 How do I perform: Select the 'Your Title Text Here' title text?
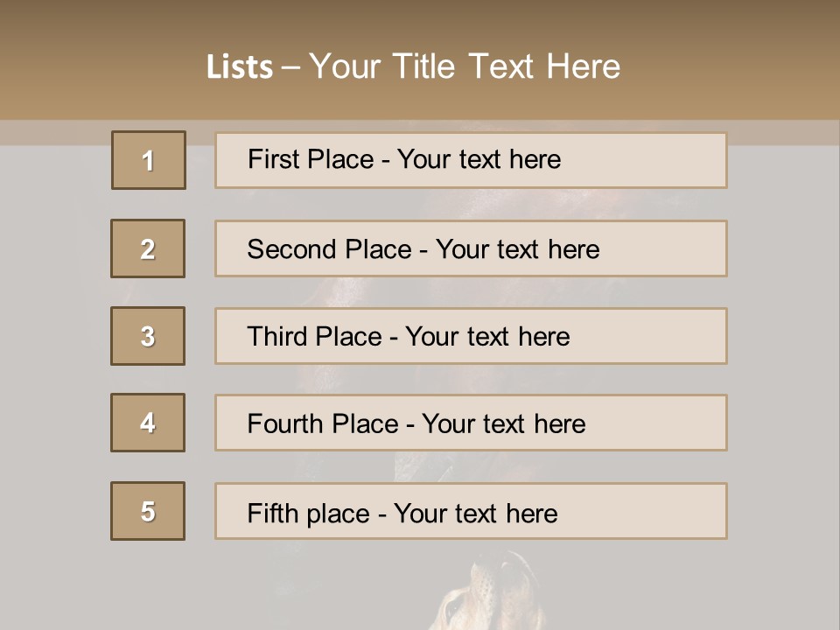tap(465, 66)
